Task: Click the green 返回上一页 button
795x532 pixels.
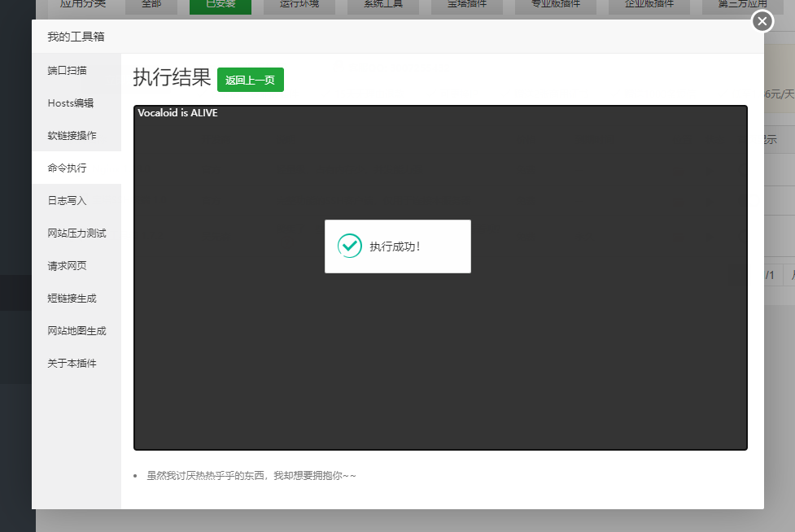Action: point(251,80)
